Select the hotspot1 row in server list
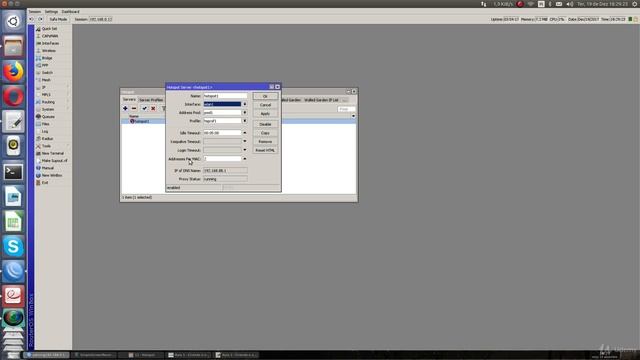640x360 pixels. pyautogui.click(x=239, y=121)
